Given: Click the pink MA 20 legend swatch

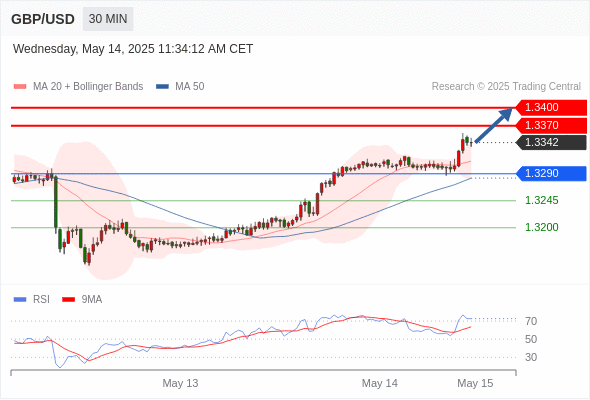Looking at the screenshot, I should point(20,87).
